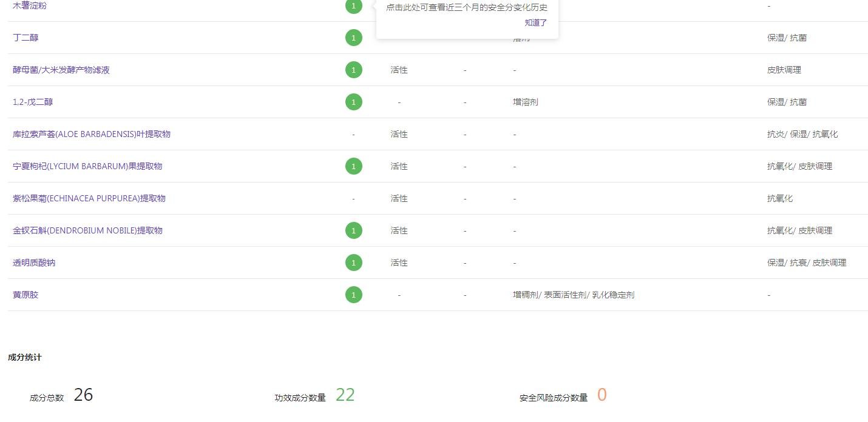Open 紫松果菊提取物 ingredient details
This screenshot has width=868, height=422.
click(89, 198)
